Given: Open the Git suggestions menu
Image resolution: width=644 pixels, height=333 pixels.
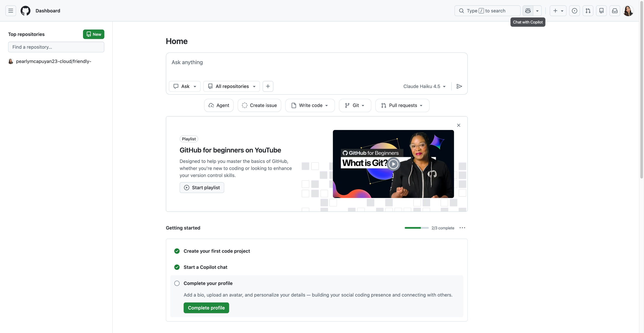Looking at the screenshot, I should (355, 106).
